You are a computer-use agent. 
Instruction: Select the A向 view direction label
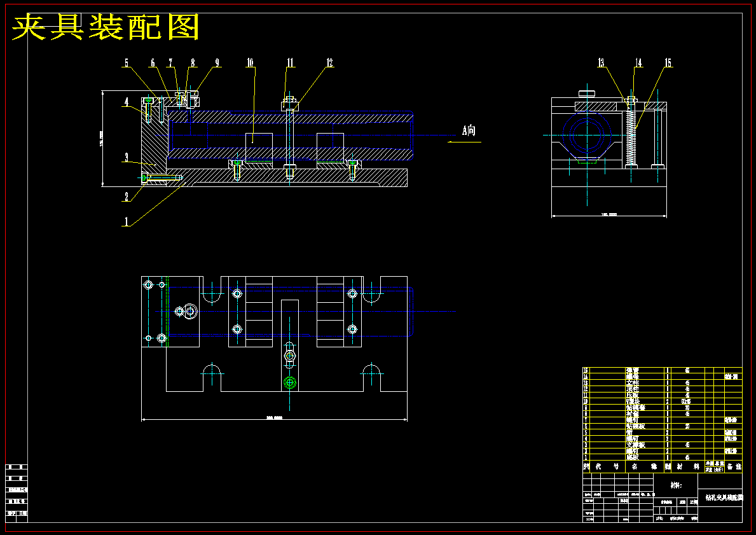pyautogui.click(x=469, y=130)
